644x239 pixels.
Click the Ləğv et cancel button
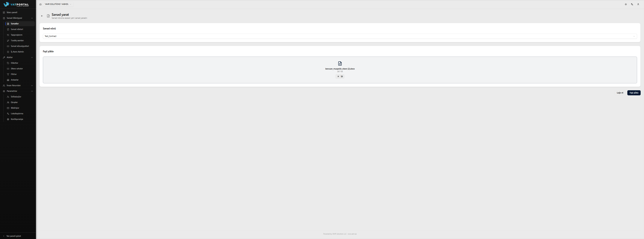point(620,93)
